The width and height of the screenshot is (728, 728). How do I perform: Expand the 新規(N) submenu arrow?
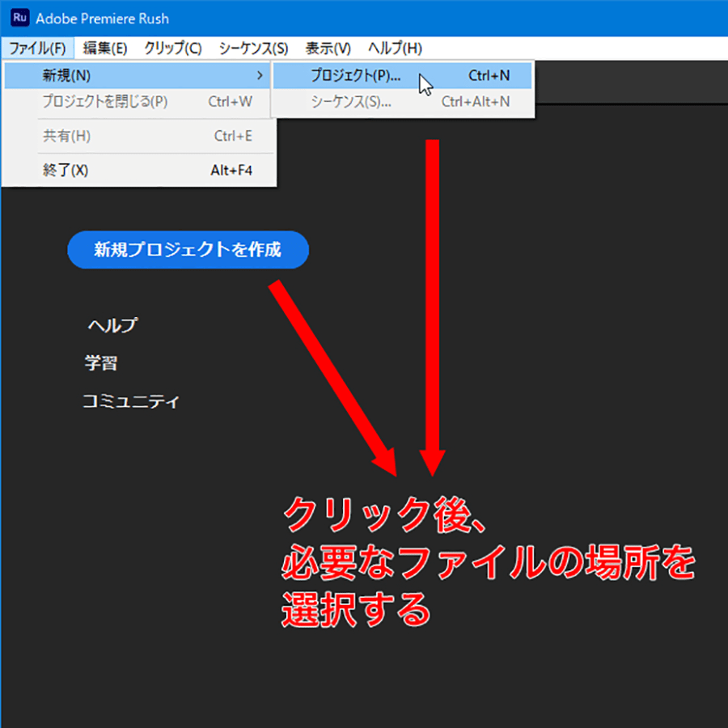click(260, 75)
